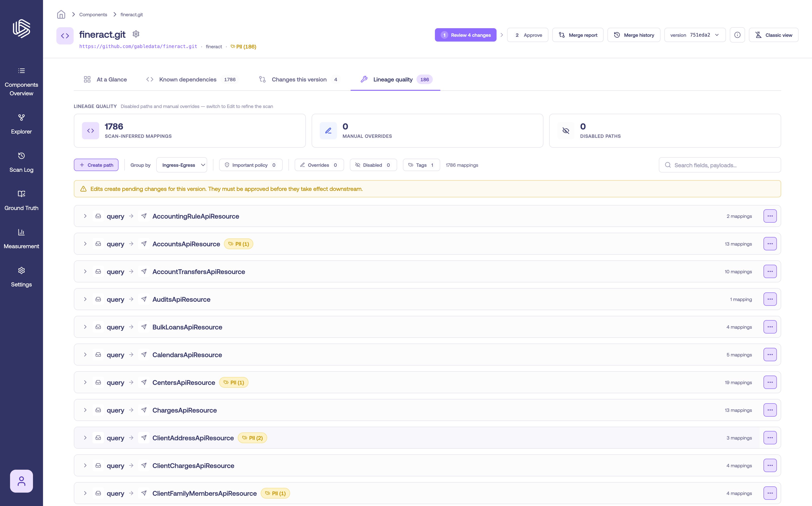The height and width of the screenshot is (506, 812).
Task: Open the version 751eda2 dropdown
Action: tap(694, 35)
